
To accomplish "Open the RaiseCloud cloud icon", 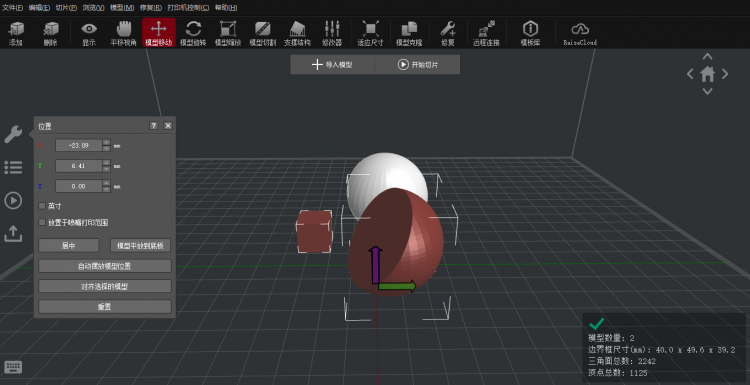I will [580, 33].
